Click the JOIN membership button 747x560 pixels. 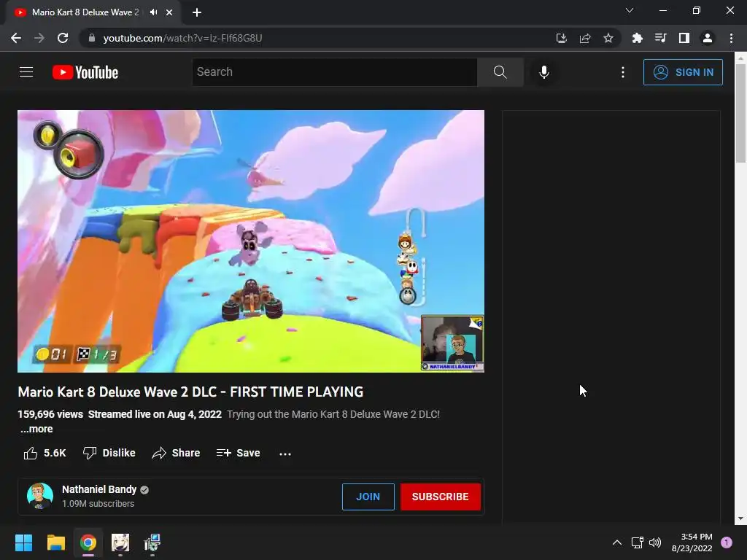368,497
